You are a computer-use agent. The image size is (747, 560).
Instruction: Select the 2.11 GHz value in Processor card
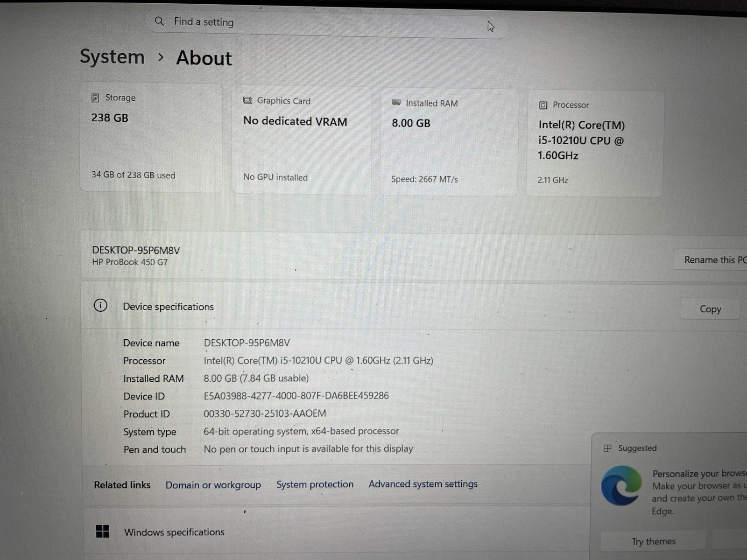553,180
